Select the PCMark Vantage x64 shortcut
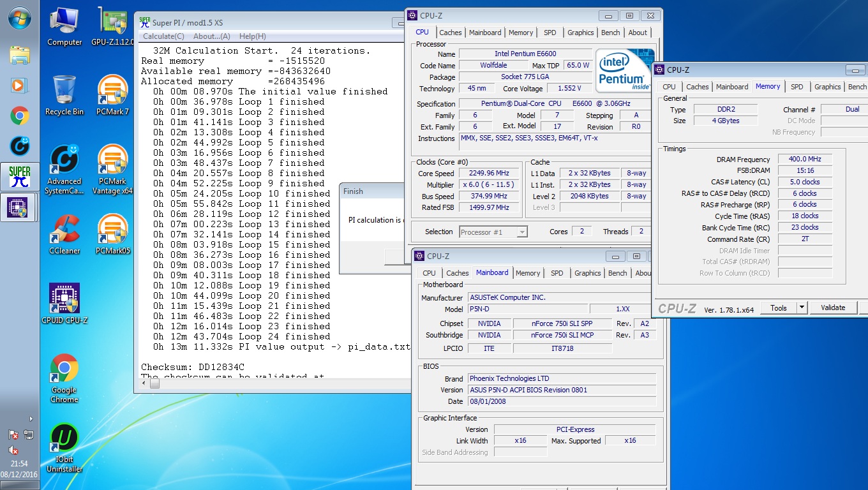 coord(113,170)
